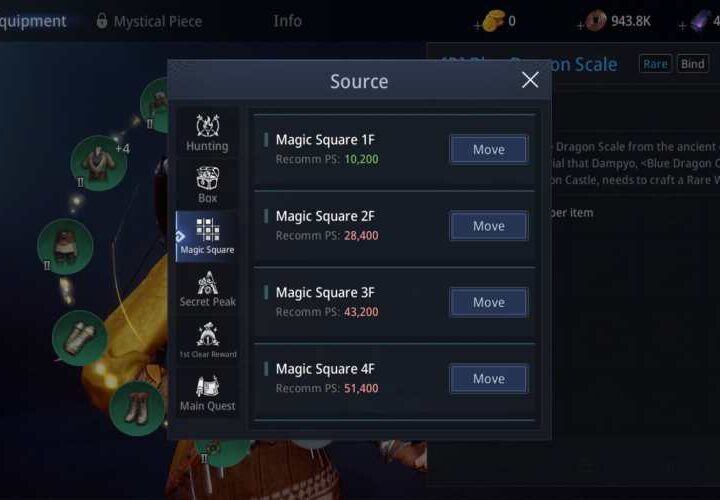Open the Box source category
This screenshot has width=720, height=500.
point(207,185)
